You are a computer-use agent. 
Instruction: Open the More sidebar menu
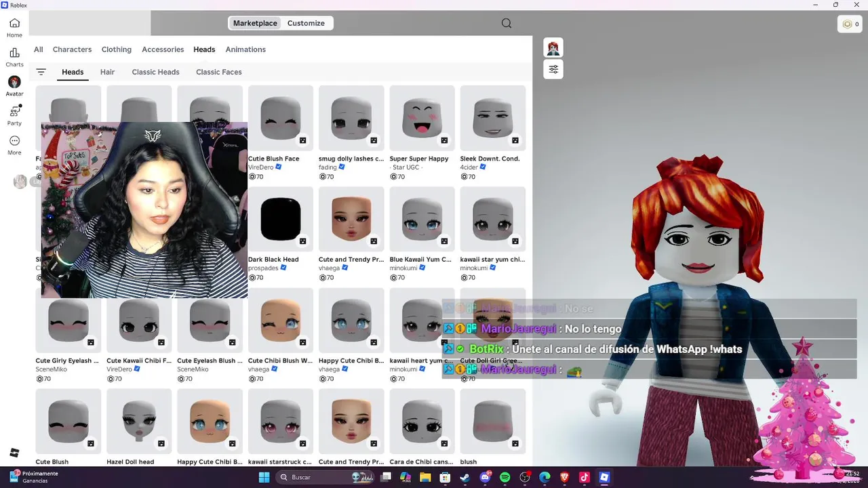coord(14,144)
